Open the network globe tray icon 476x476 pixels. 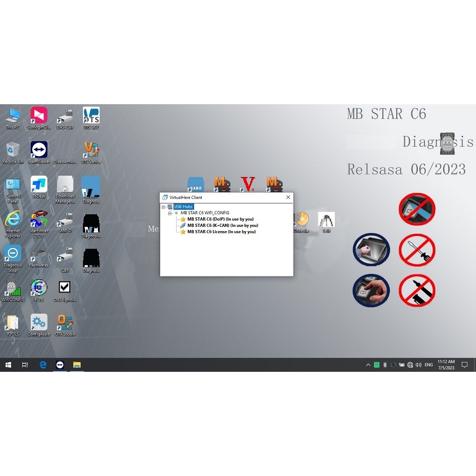(410, 364)
